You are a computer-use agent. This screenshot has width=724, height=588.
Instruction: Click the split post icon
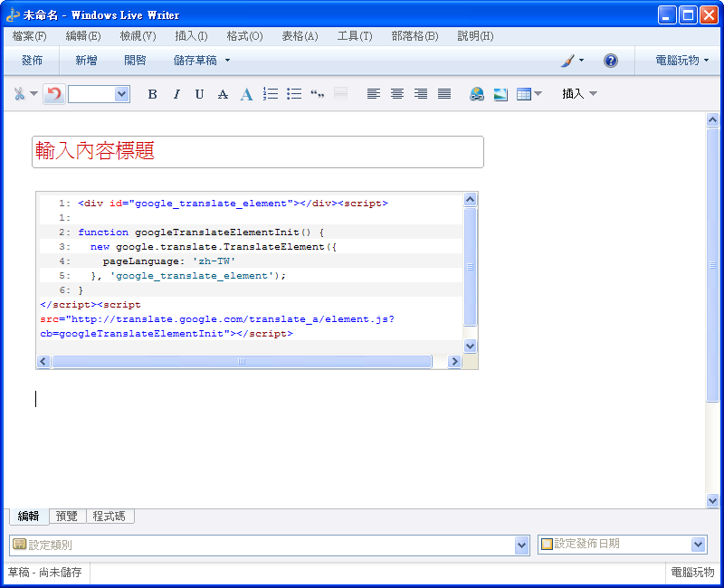point(341,94)
